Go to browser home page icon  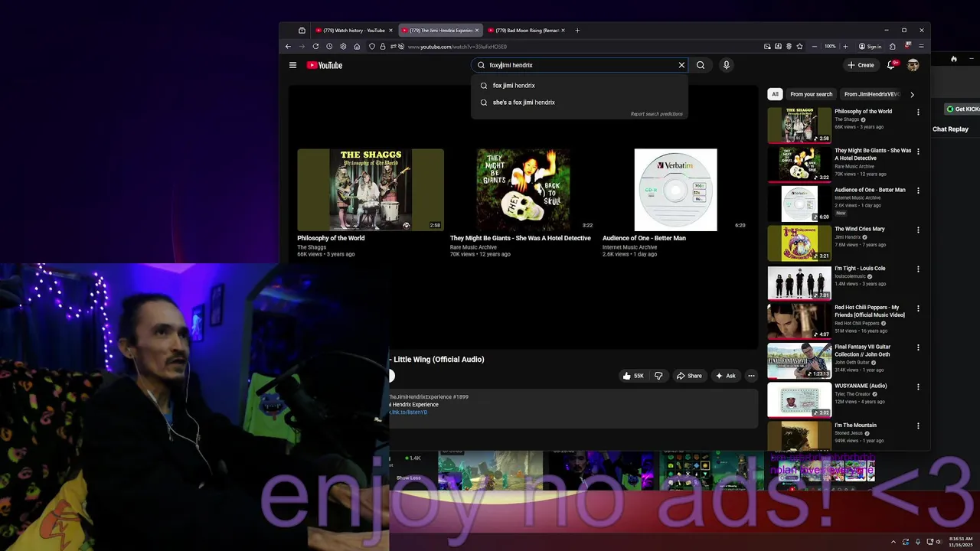click(357, 47)
